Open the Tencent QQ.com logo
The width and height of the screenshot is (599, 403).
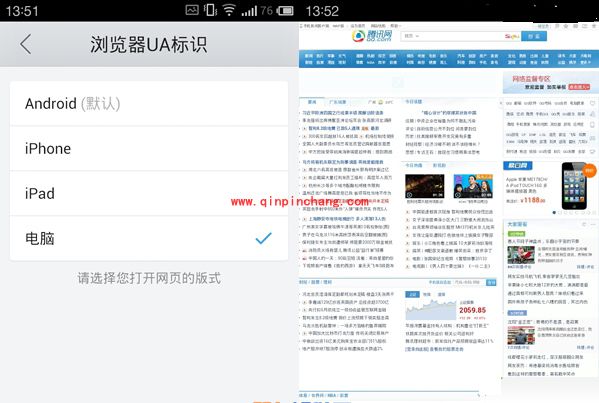click(x=372, y=36)
